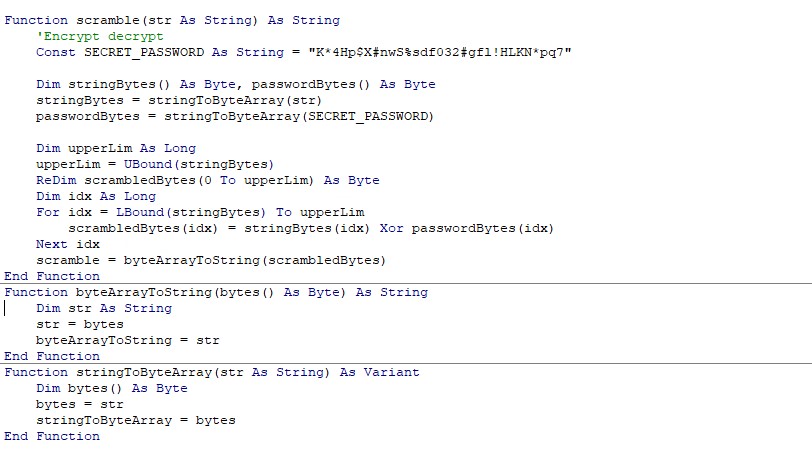Image resolution: width=812 pixels, height=473 pixels.
Task: Click the 'Dim idx As Long' line
Action: [96, 196]
